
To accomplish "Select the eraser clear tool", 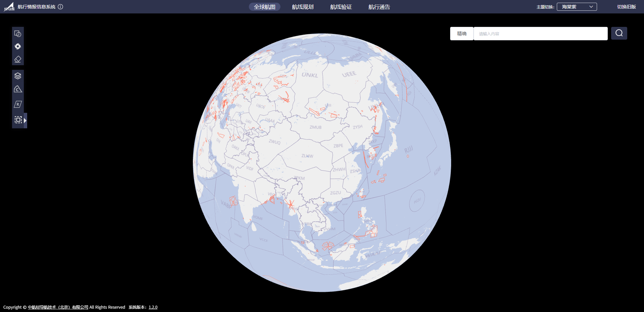I will click(x=18, y=59).
